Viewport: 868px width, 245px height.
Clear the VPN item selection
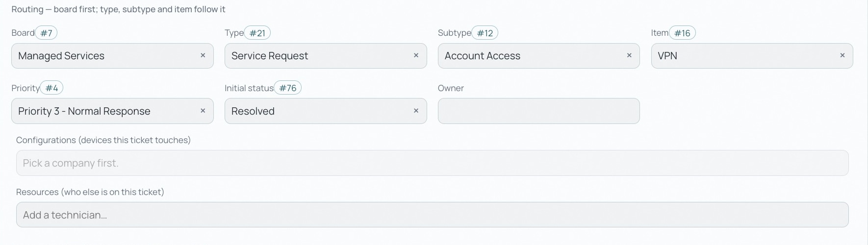pyautogui.click(x=842, y=55)
